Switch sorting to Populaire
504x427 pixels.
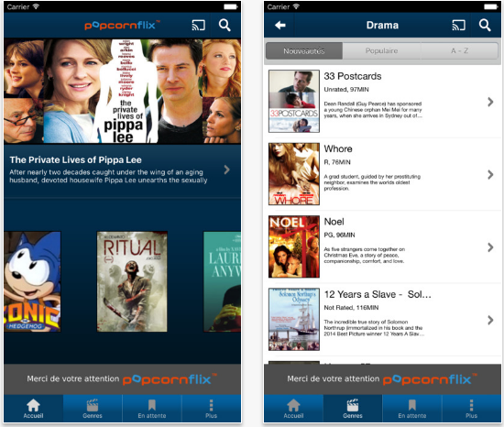click(x=381, y=50)
